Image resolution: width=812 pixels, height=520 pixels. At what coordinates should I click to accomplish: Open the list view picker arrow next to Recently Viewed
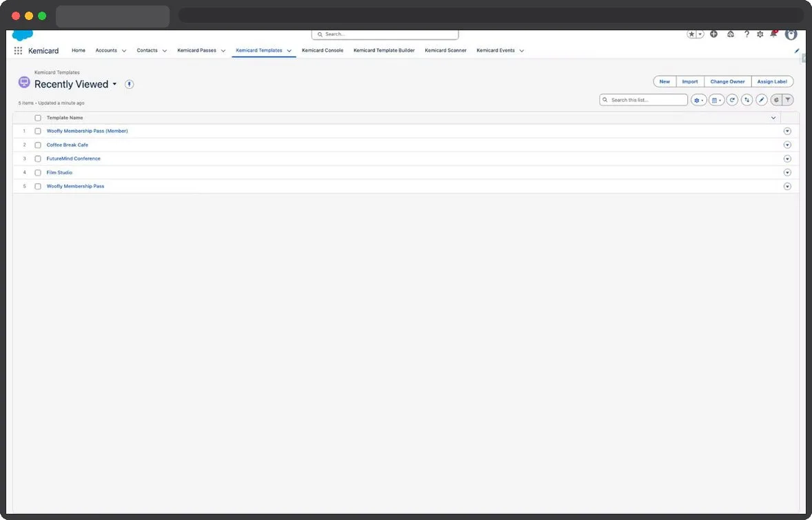(114, 84)
